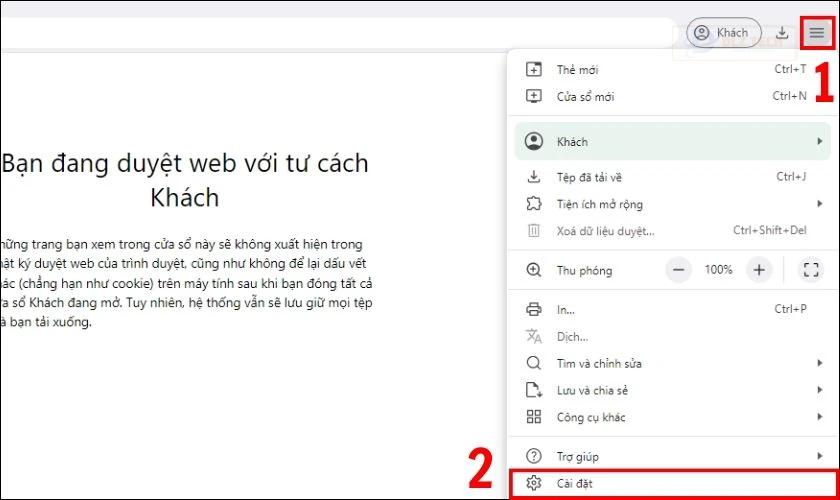This screenshot has width=840, height=500.
Task: Click the Ctrl+T shortcut label
Action: coord(790,69)
